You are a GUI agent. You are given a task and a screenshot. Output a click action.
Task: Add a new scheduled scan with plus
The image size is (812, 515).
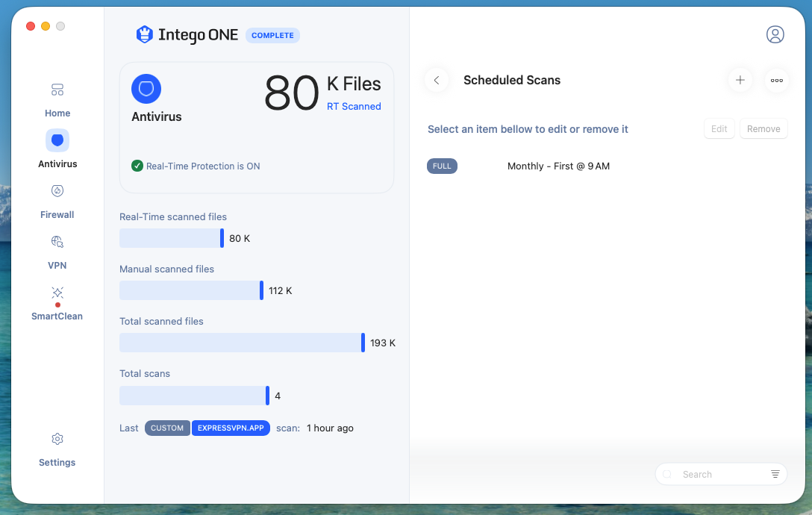tap(740, 81)
